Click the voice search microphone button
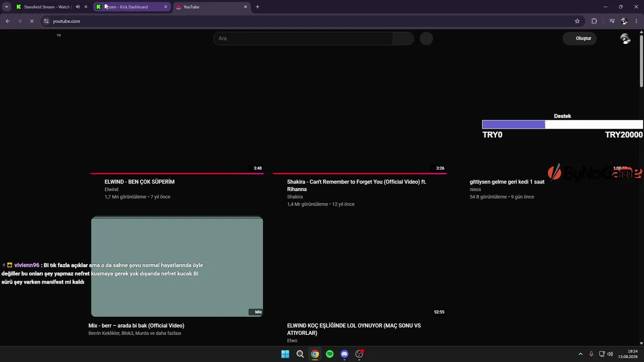 click(426, 38)
